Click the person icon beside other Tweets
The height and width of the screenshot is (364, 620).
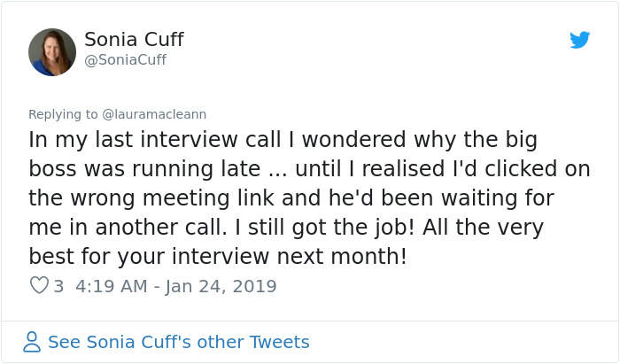(x=33, y=342)
